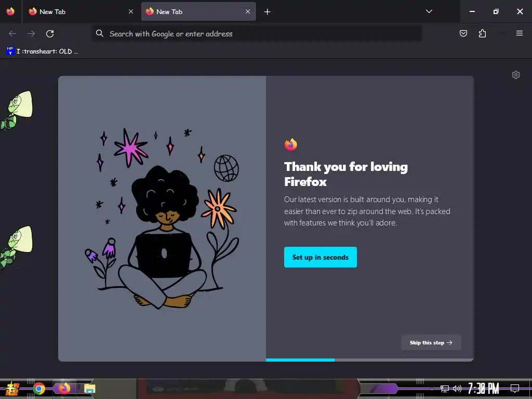The image size is (532, 399).
Task: Go back one page
Action: [x=12, y=34]
